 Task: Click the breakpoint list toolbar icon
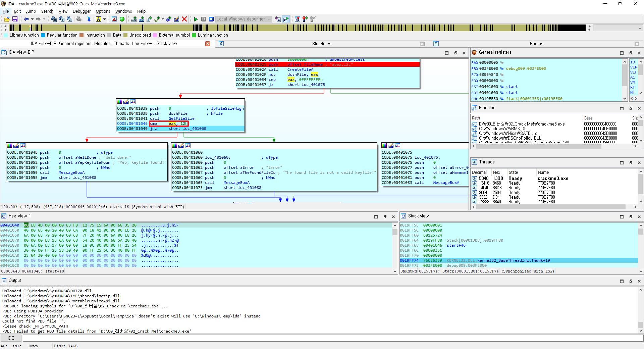[x=298, y=19]
